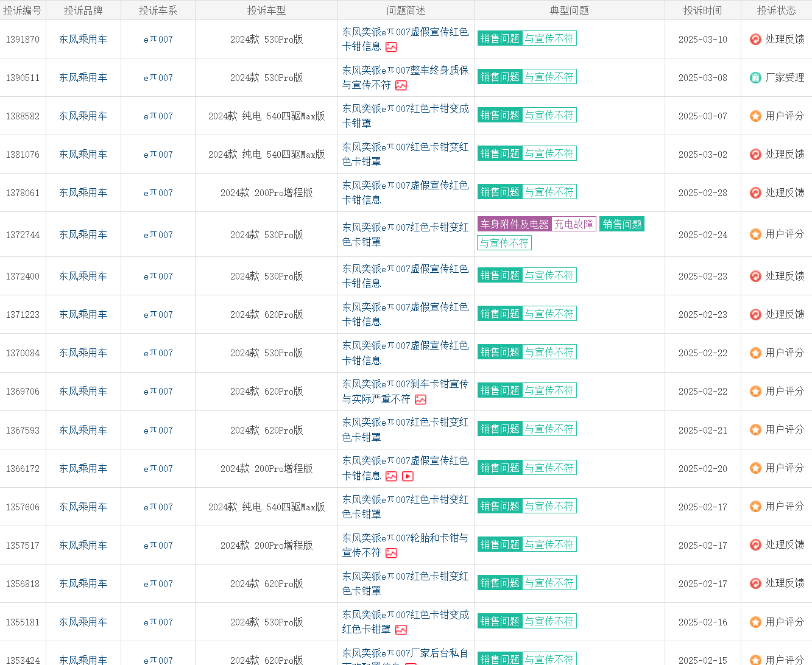The width and height of the screenshot is (812, 665).
Task: Click the purple 充电故障 tag in complaint 1372744 row
Action: [x=573, y=223]
